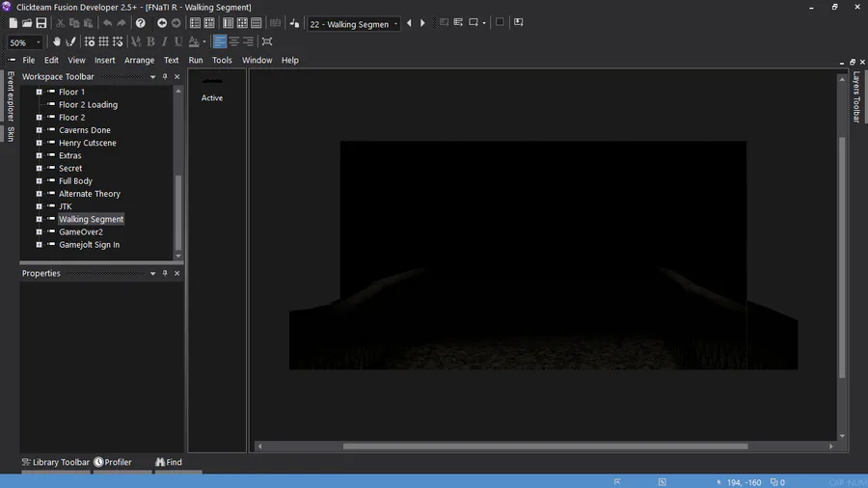Select the hand pan tool
868x488 pixels.
pyautogui.click(x=57, y=41)
